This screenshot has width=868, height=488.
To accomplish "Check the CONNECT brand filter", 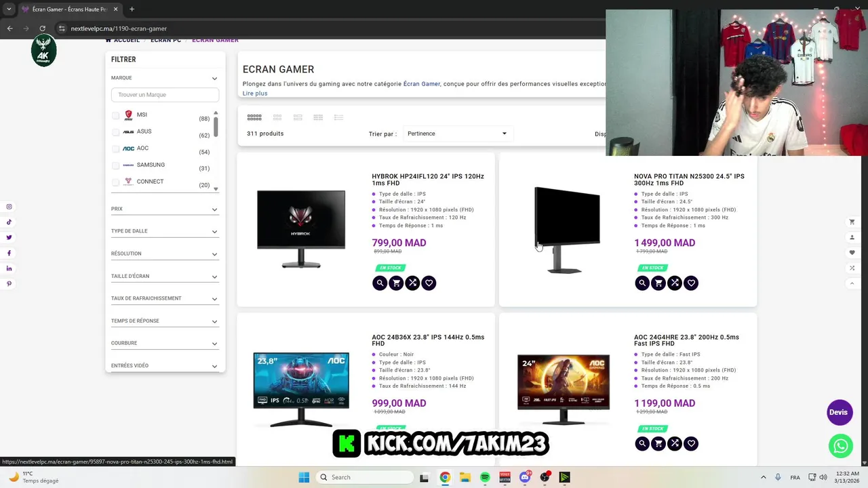I will point(115,182).
